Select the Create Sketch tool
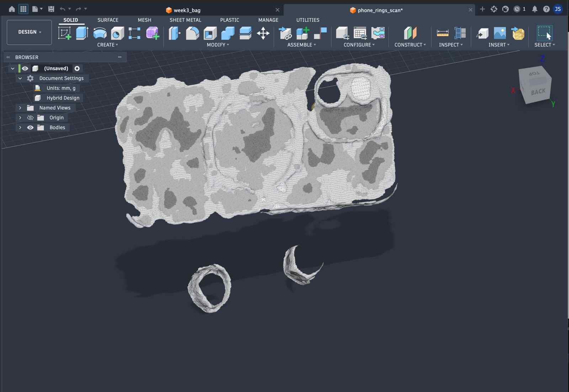 point(65,33)
